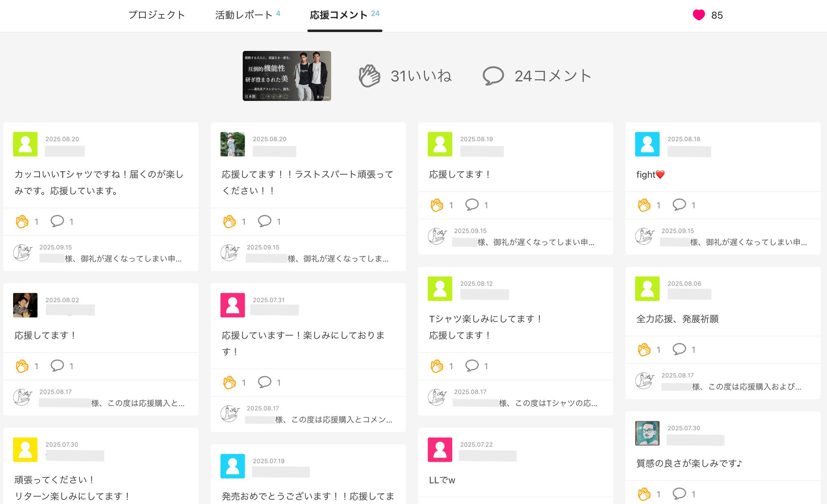
Task: Clap for the 質感の良さが楽しみです comment
Action: (644, 494)
